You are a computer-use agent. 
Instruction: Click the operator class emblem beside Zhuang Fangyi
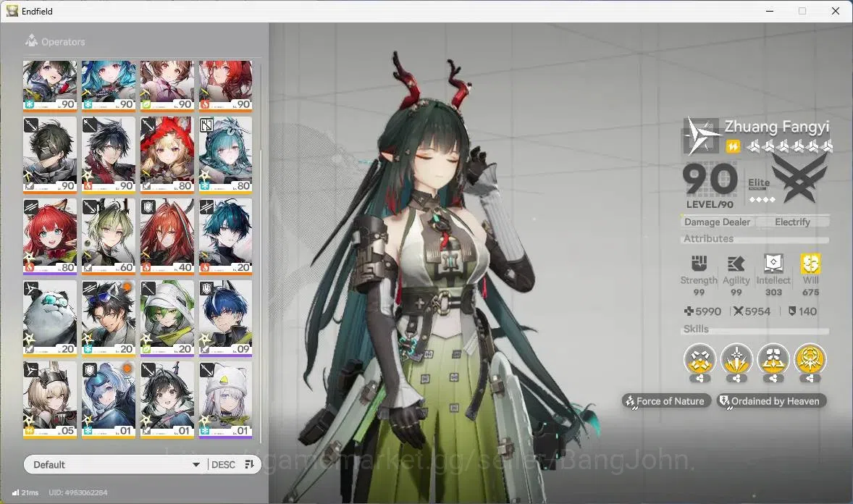(701, 136)
